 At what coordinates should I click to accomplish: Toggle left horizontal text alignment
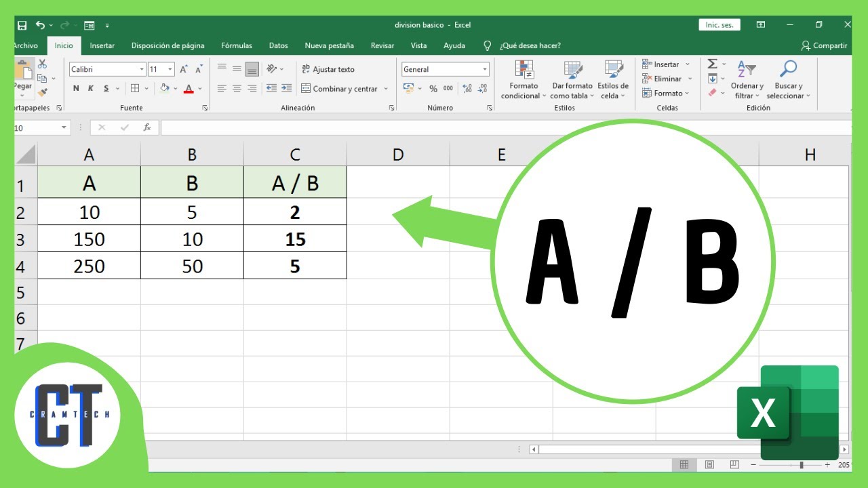[x=222, y=88]
